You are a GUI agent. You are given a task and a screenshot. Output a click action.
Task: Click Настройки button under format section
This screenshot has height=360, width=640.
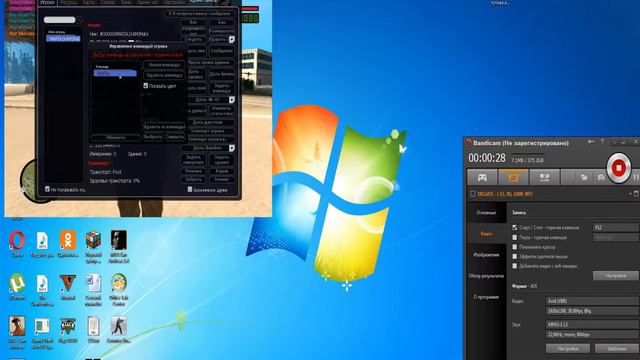(x=568, y=349)
